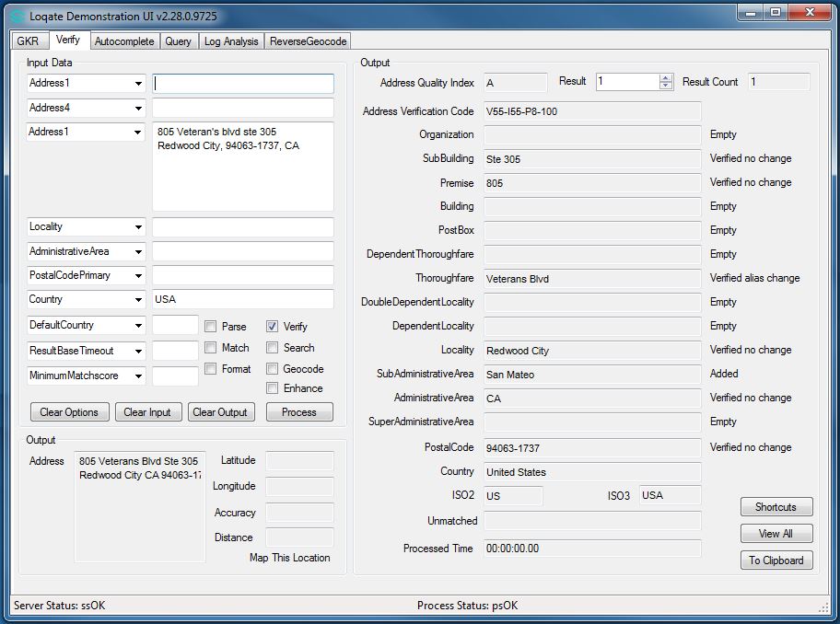Click the Process button
840x624 pixels.
point(298,411)
